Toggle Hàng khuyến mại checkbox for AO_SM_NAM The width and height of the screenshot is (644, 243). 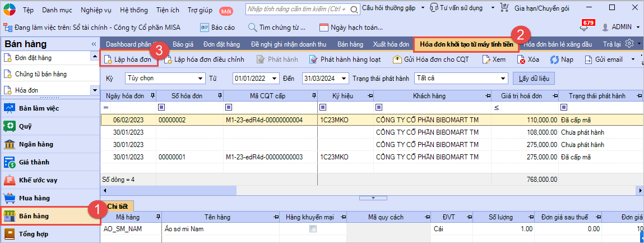pos(313,229)
